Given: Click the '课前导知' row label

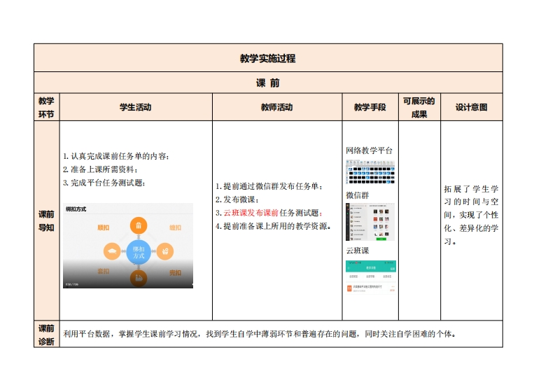Looking at the screenshot, I should [x=46, y=221].
